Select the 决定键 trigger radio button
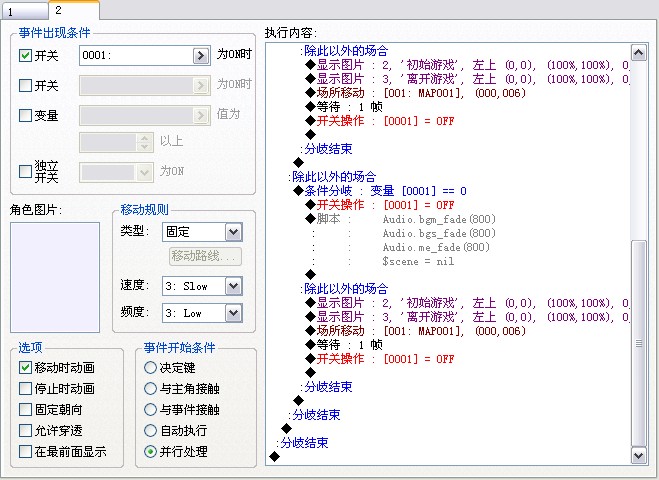Image resolution: width=659 pixels, height=480 pixels. pyautogui.click(x=150, y=367)
